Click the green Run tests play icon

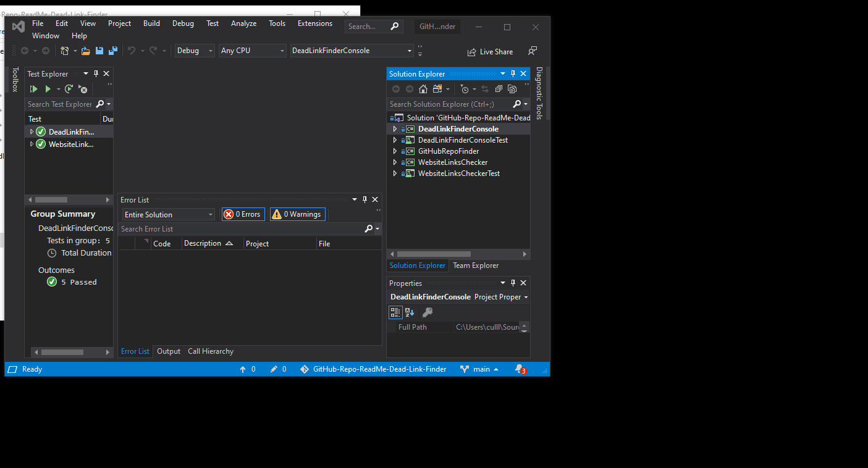pyautogui.click(x=48, y=90)
